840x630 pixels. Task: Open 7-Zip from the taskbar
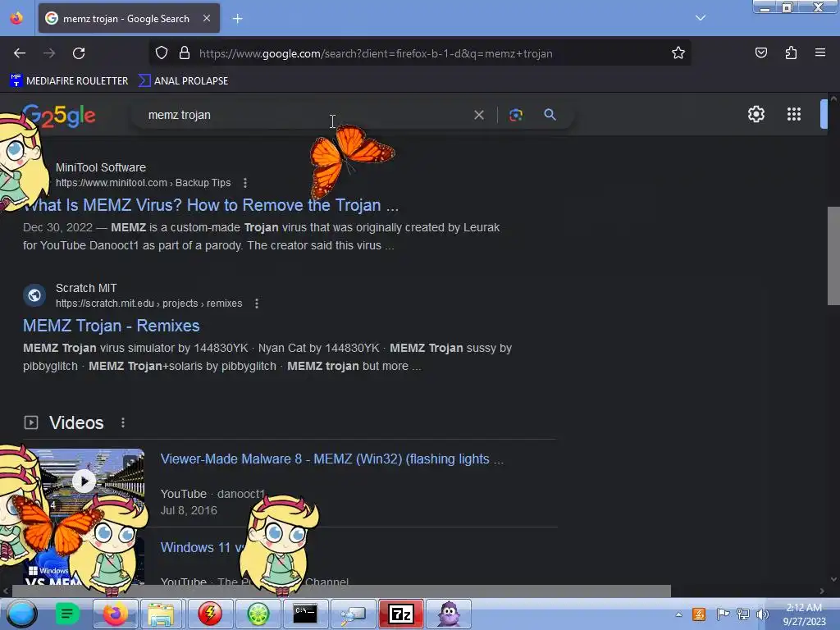(x=401, y=614)
